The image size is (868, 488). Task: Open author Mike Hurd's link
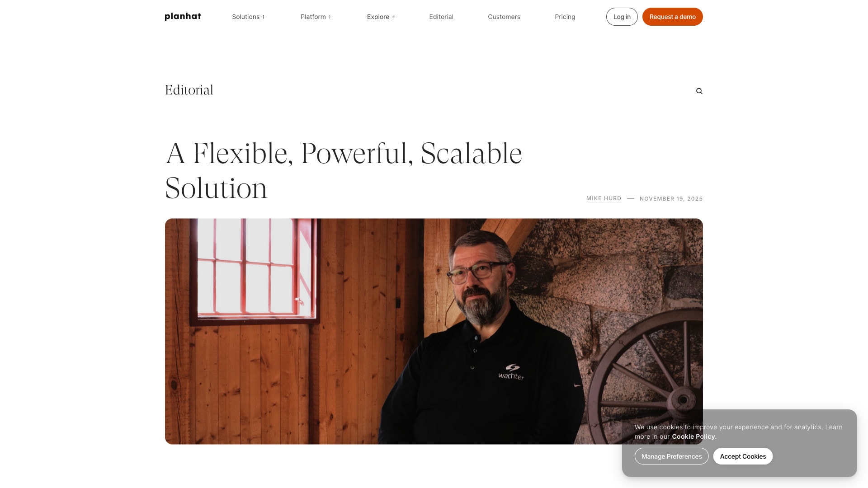604,198
